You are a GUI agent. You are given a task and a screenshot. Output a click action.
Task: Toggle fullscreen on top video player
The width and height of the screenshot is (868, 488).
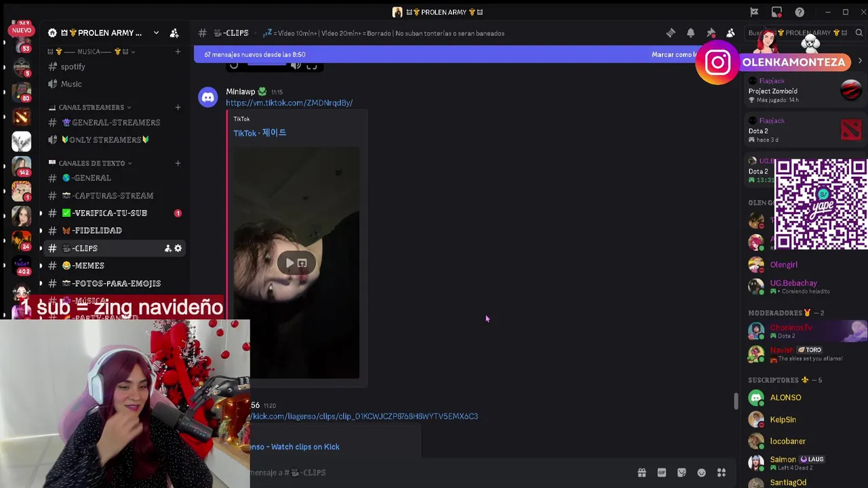311,65
